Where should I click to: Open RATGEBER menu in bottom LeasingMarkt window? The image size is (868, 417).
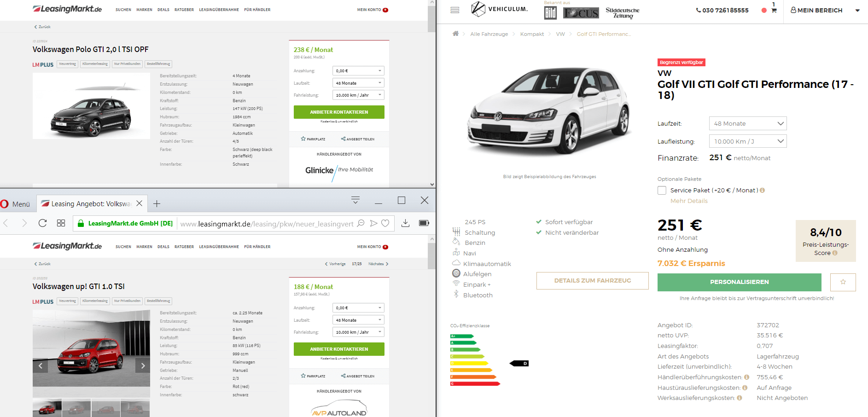(184, 247)
